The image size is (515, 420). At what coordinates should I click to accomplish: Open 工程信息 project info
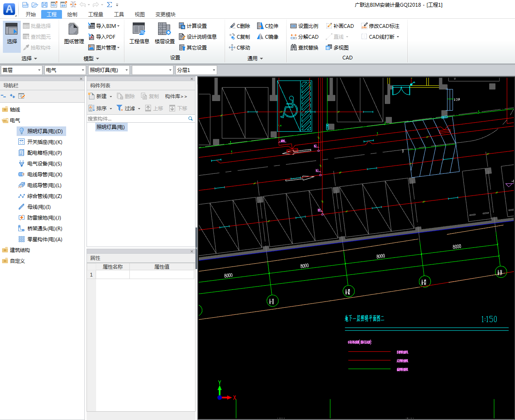point(139,34)
